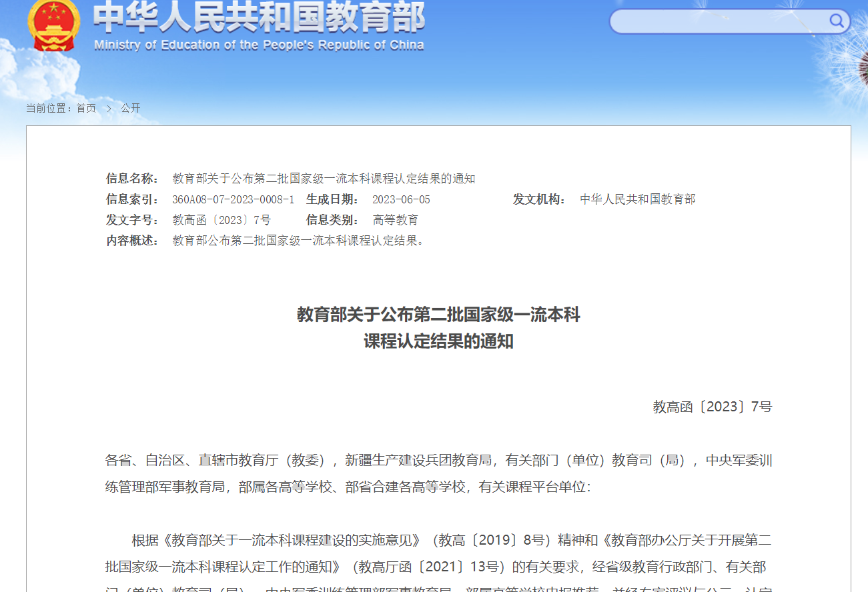Click the 发文机构 value 中华人民共和国教育部
Image resolution: width=868 pixels, height=592 pixels.
tap(637, 199)
